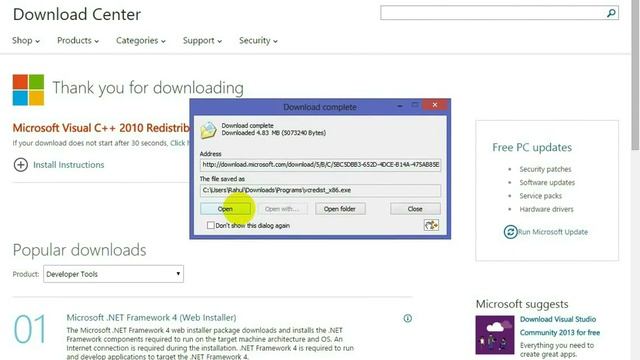Click the Close button in download dialog
640x360 pixels.
coord(415,209)
